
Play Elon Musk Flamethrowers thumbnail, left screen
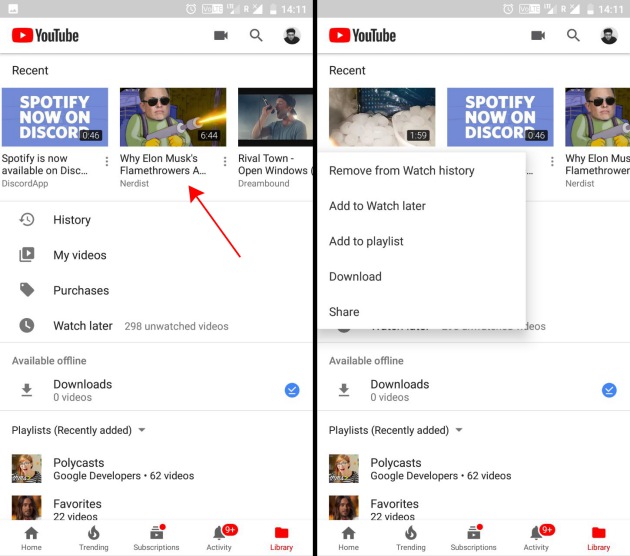pyautogui.click(x=173, y=117)
